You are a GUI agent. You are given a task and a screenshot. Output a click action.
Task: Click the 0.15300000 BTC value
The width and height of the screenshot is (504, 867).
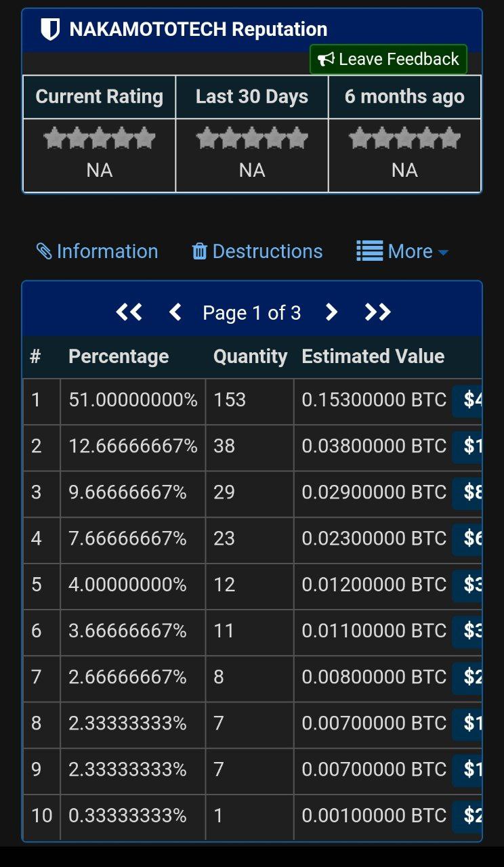point(374,400)
